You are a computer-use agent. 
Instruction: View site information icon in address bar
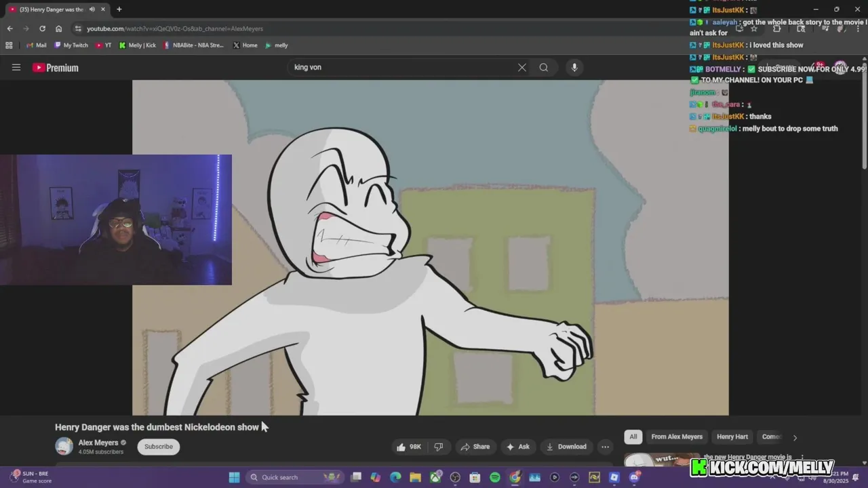(78, 28)
